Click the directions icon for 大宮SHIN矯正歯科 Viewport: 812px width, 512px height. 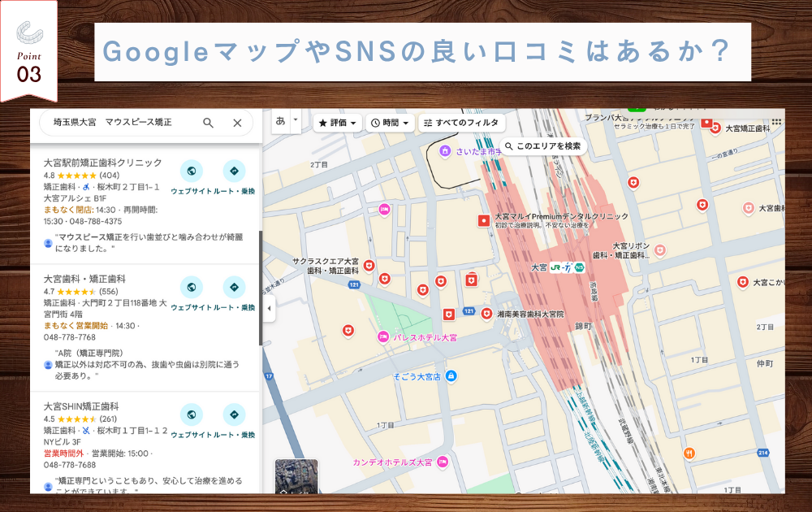click(x=235, y=415)
